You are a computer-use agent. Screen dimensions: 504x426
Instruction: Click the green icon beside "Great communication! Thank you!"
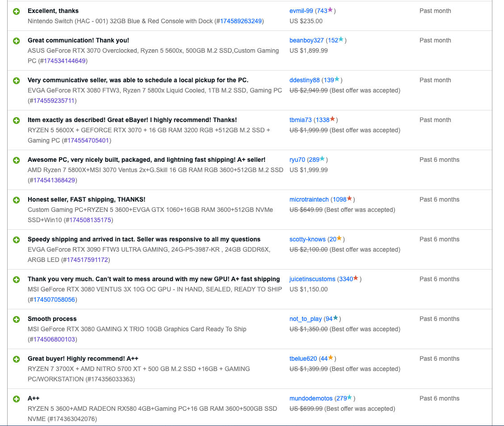[17, 41]
